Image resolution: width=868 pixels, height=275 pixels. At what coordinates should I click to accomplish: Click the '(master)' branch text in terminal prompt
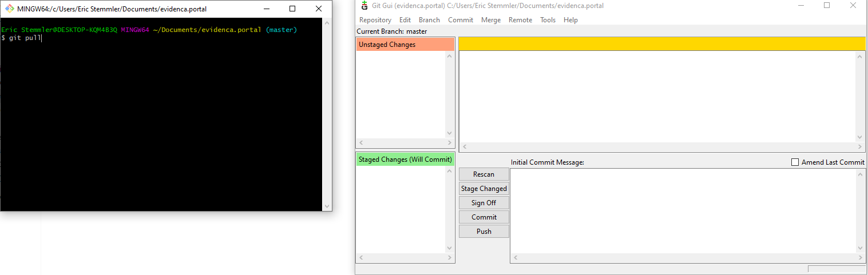(x=282, y=30)
